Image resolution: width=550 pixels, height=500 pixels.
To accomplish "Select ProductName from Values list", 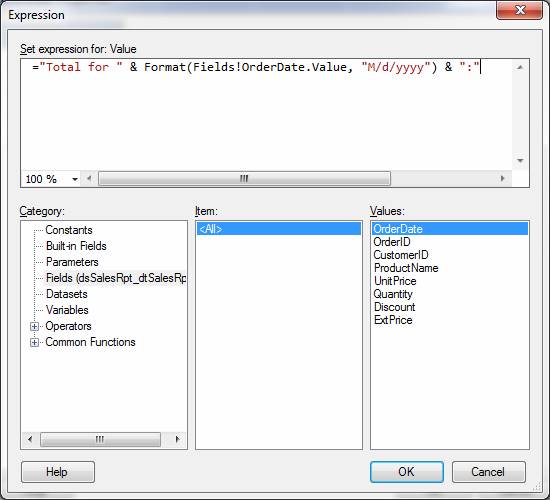I will pyautogui.click(x=406, y=268).
